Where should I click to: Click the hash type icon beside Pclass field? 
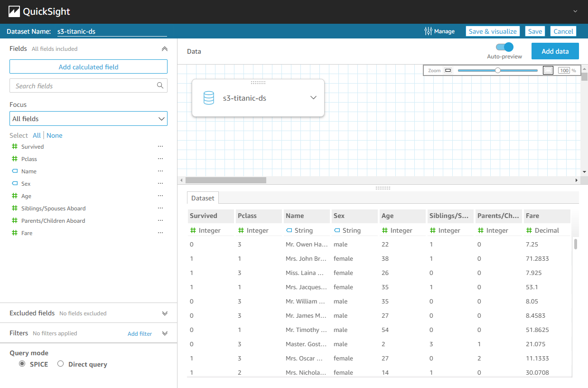15,159
